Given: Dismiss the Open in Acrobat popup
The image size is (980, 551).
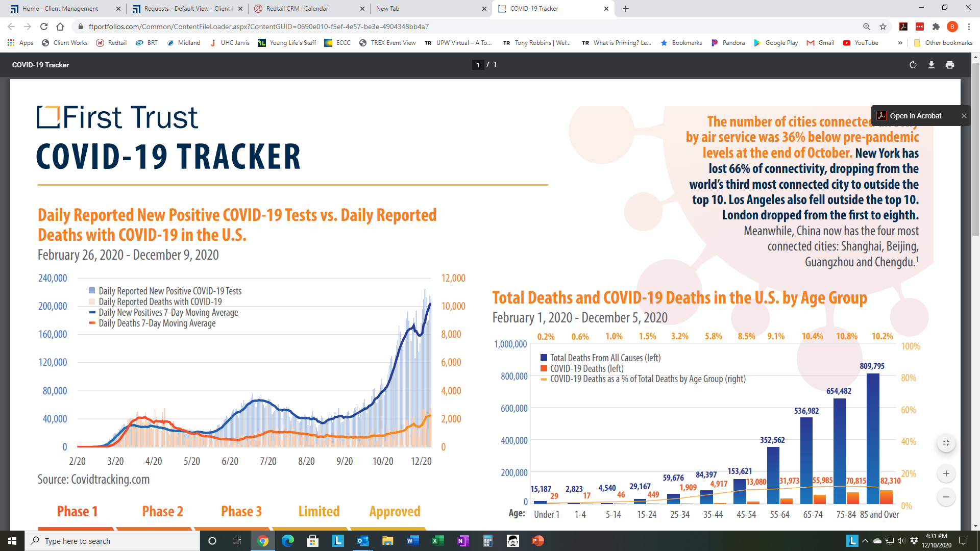Looking at the screenshot, I should coord(964,116).
